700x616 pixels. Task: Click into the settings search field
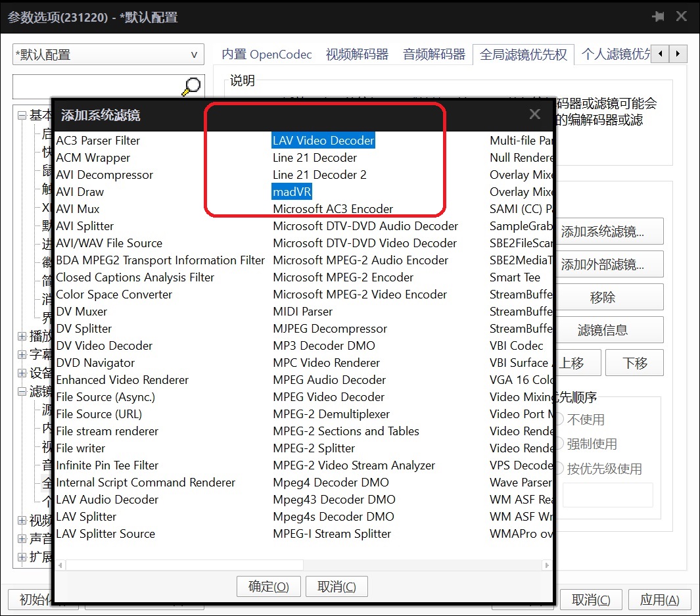click(x=97, y=86)
